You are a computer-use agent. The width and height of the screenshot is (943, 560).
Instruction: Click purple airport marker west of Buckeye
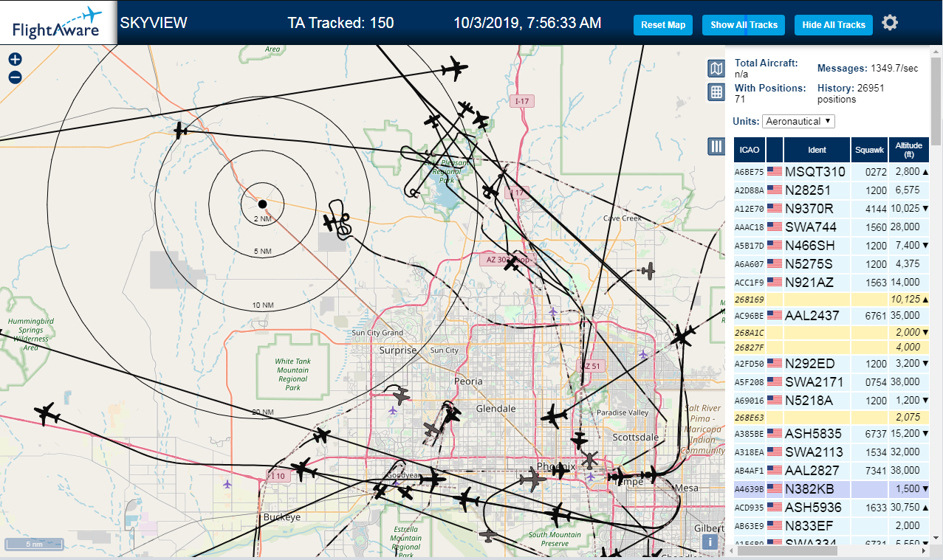coord(227,484)
